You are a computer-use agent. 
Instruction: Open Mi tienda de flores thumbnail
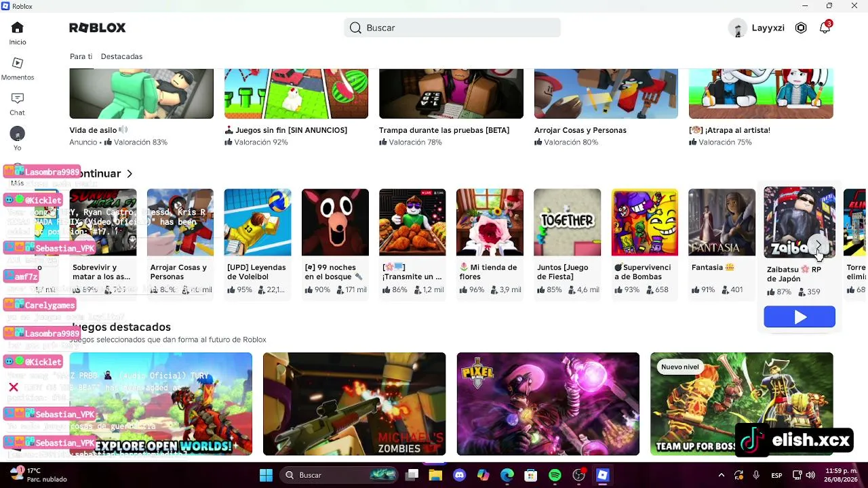490,222
